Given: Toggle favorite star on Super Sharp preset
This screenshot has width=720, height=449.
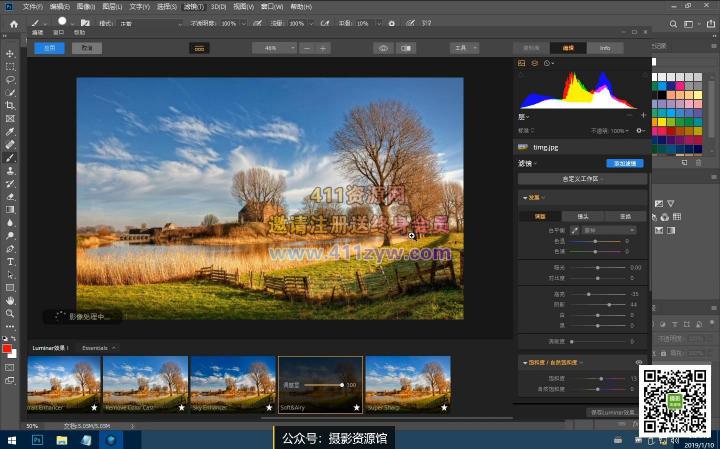Looking at the screenshot, I should coord(443,408).
